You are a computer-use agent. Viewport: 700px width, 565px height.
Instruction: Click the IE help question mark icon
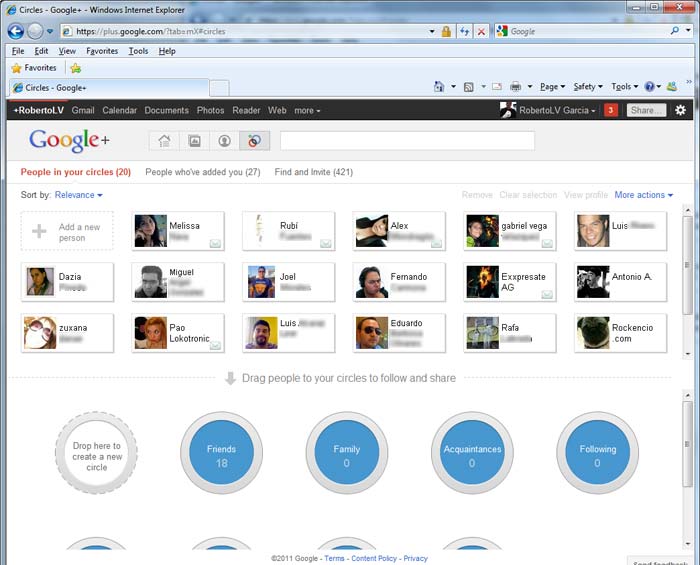click(x=650, y=87)
